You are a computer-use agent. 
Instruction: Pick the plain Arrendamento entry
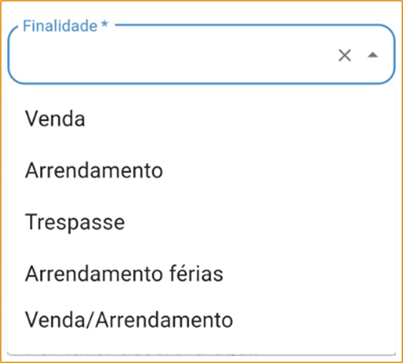(x=201, y=170)
